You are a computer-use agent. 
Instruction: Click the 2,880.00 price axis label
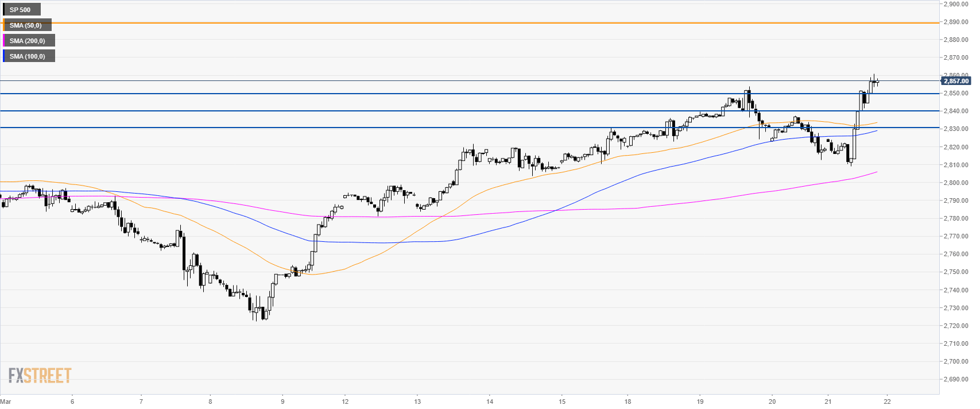pos(956,40)
